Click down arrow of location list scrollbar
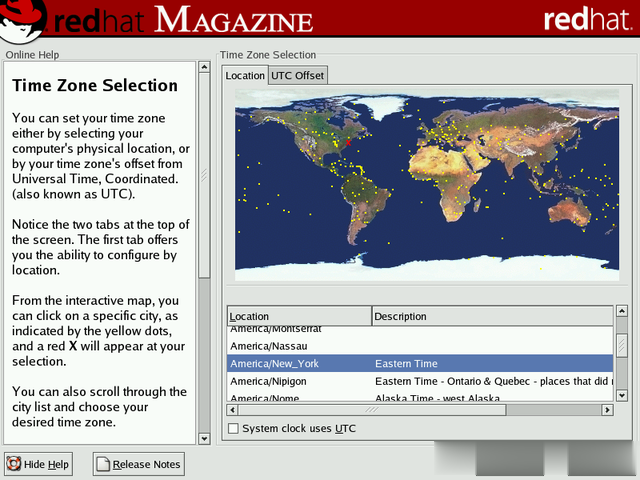640x480 pixels. coord(622,395)
